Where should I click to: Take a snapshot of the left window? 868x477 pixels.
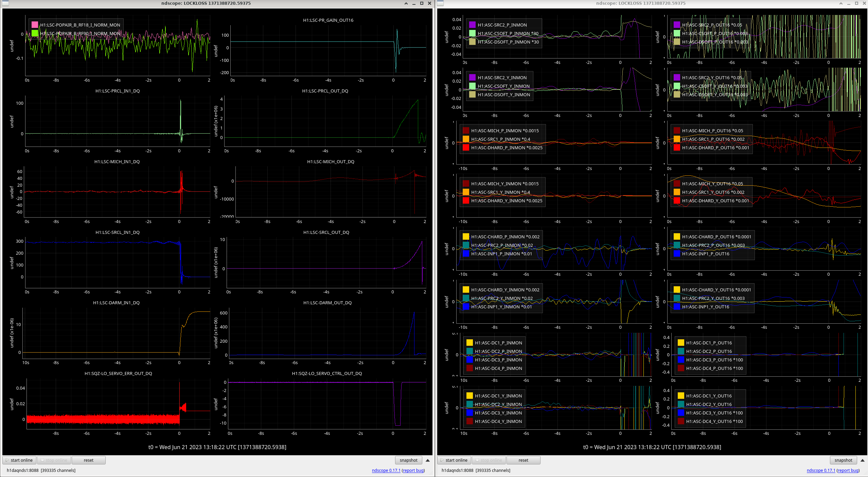coord(409,460)
